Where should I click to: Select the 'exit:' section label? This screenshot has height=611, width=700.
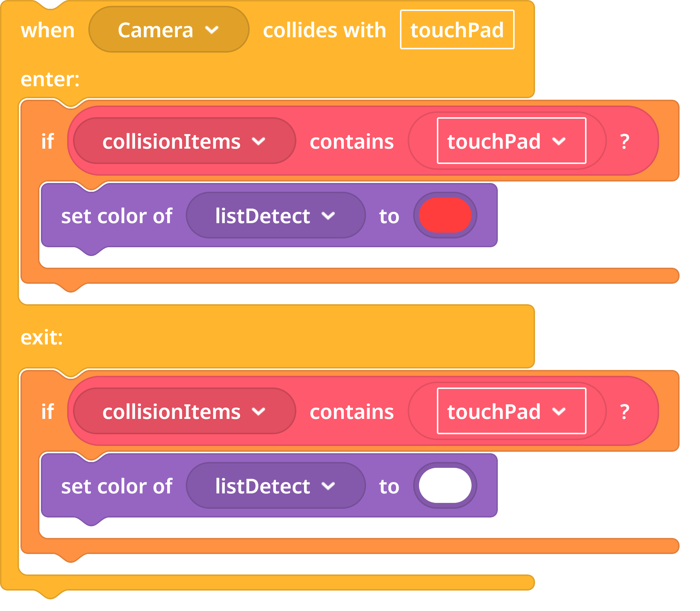[x=42, y=337]
